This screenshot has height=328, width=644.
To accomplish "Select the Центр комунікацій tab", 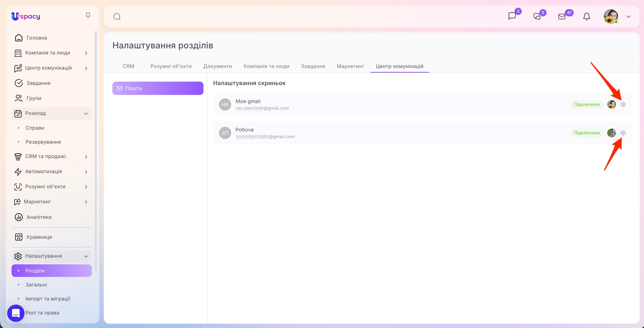I will [x=399, y=66].
